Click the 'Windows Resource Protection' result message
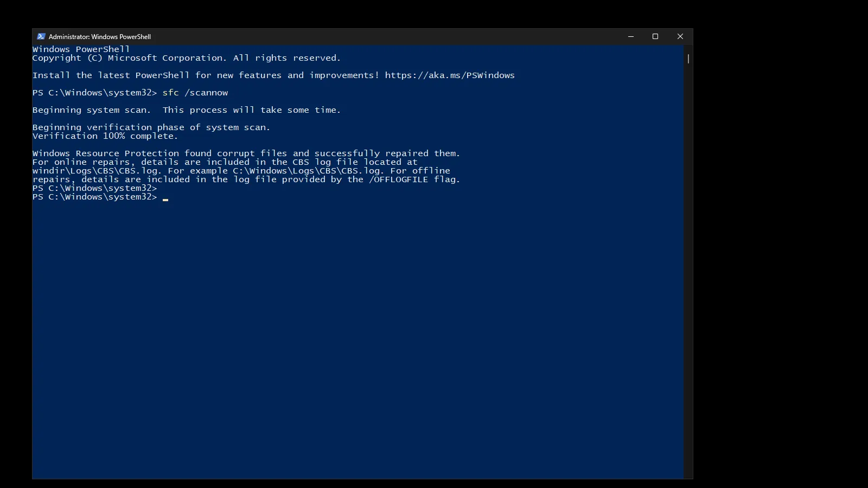The width and height of the screenshot is (868, 488). [246, 153]
